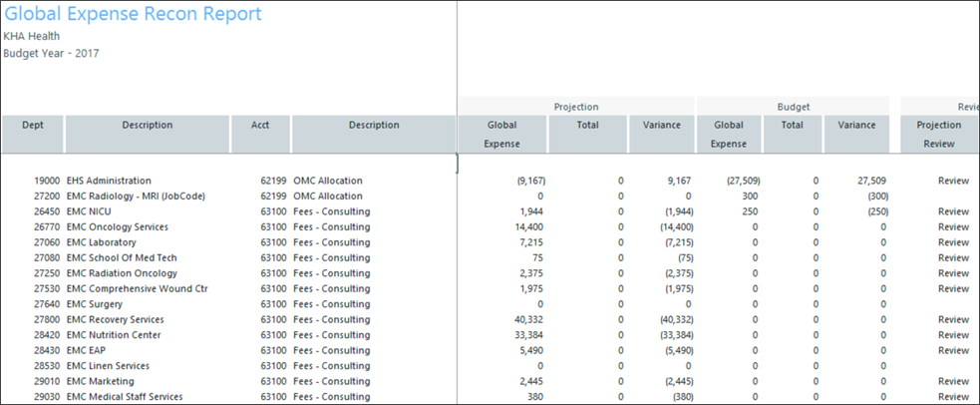The height and width of the screenshot is (405, 980).
Task: Select the Dept column header
Action: (x=32, y=126)
